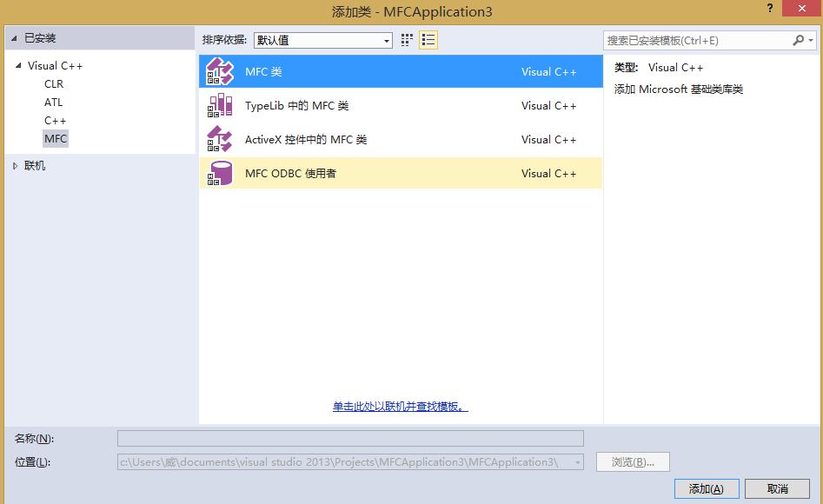The height and width of the screenshot is (504, 823).
Task: Collapse the Visual C++ tree node
Action: [x=18, y=66]
